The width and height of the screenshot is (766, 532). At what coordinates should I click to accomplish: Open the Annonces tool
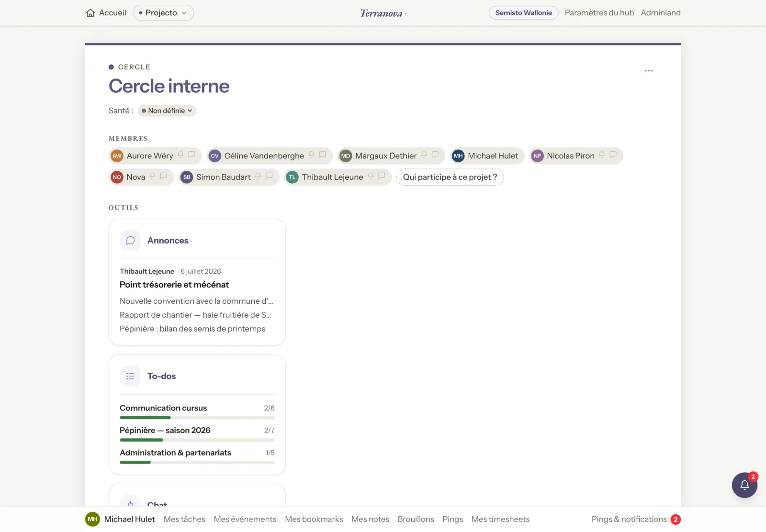(x=168, y=241)
